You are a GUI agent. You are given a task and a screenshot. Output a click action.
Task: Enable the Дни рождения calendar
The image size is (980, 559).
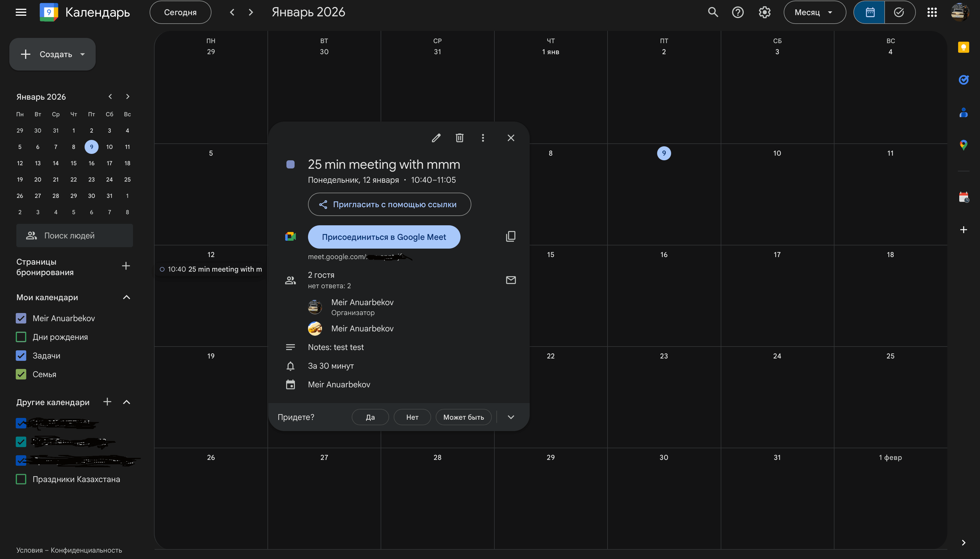point(21,337)
